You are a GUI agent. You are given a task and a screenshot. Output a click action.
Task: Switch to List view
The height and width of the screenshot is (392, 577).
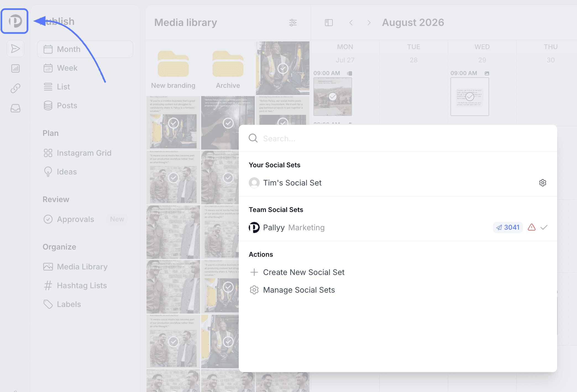(x=85, y=87)
